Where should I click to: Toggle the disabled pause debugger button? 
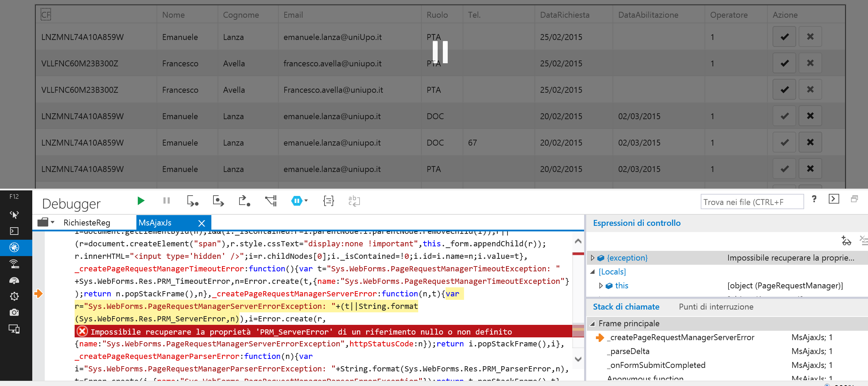point(167,201)
